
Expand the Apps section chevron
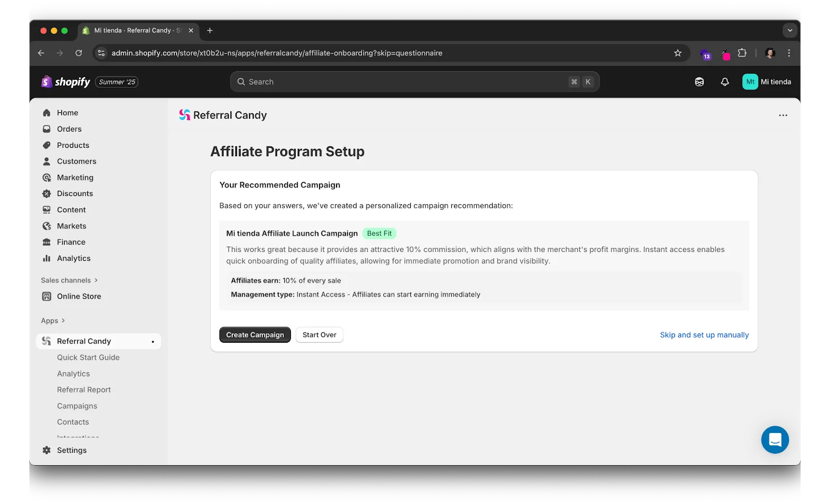tap(62, 320)
